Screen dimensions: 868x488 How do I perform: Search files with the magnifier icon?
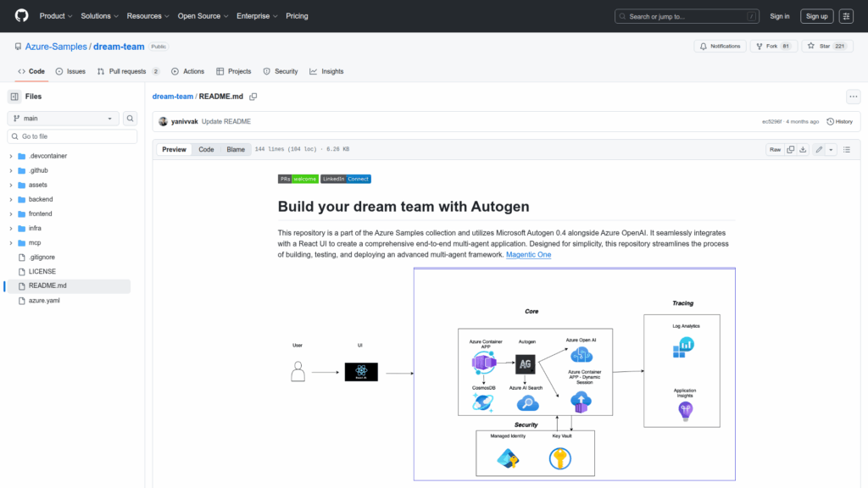131,119
